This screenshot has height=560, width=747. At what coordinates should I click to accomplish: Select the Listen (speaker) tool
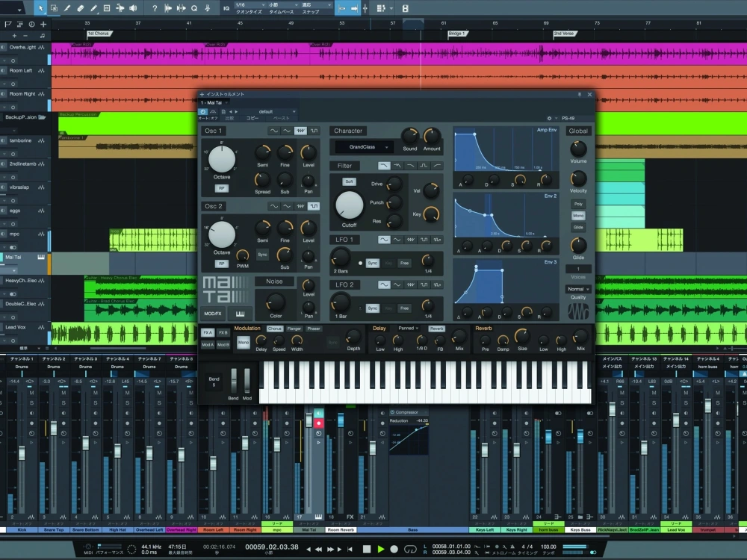pos(134,8)
